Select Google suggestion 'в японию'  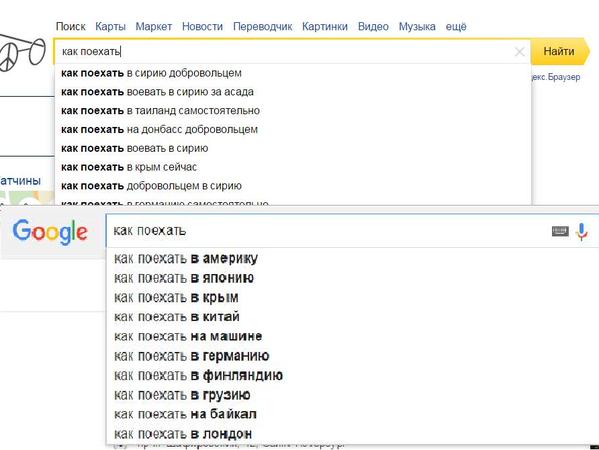352,278
